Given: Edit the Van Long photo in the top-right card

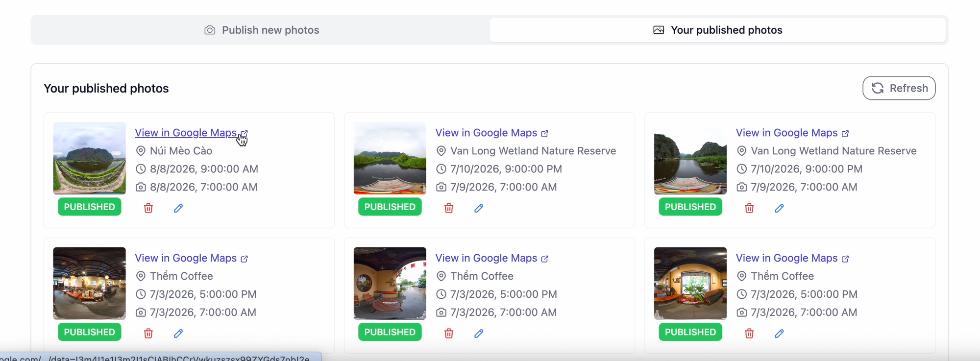Looking at the screenshot, I should point(779,208).
